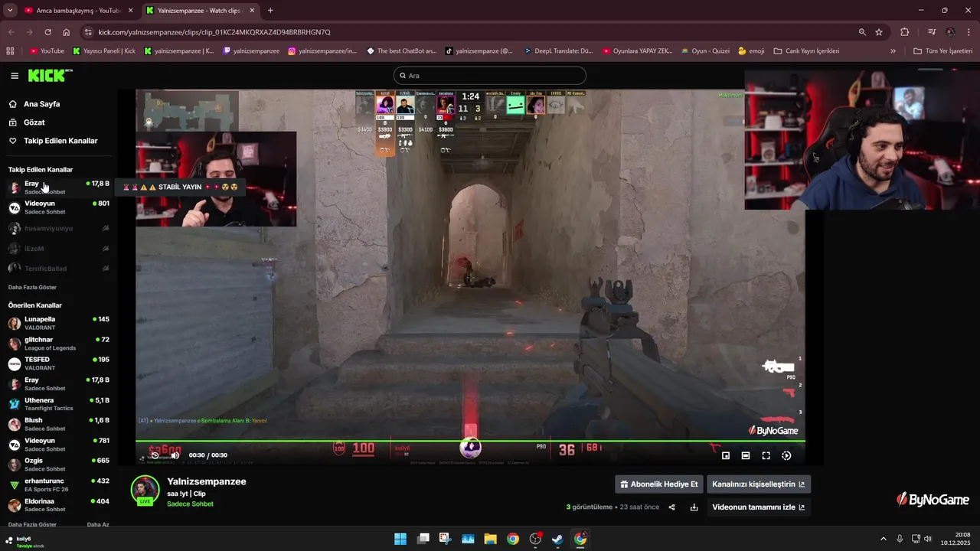This screenshot has height=551, width=980.
Task: Open Oyun - Quizei bookmark
Action: tap(704, 51)
